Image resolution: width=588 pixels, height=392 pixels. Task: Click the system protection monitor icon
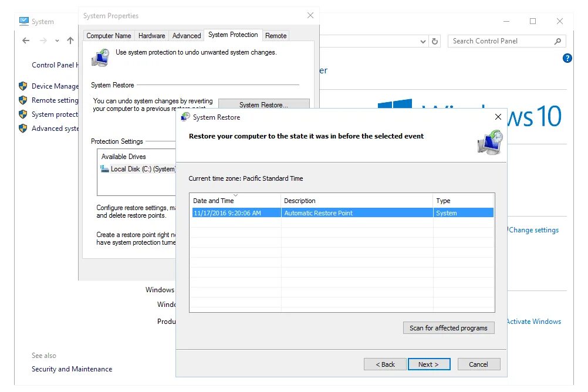pyautogui.click(x=100, y=58)
